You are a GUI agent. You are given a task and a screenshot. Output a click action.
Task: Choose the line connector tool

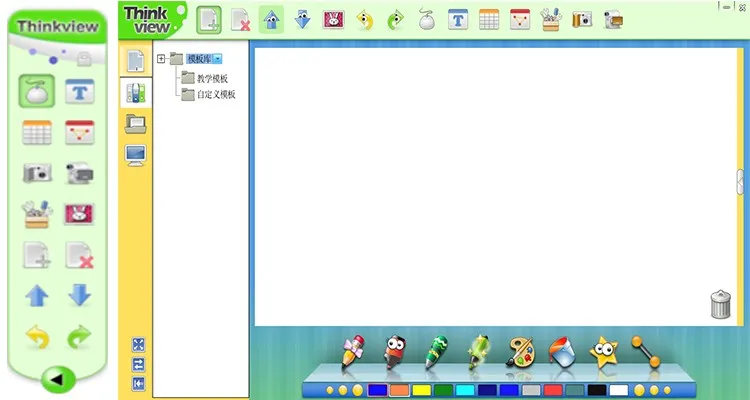tap(645, 352)
